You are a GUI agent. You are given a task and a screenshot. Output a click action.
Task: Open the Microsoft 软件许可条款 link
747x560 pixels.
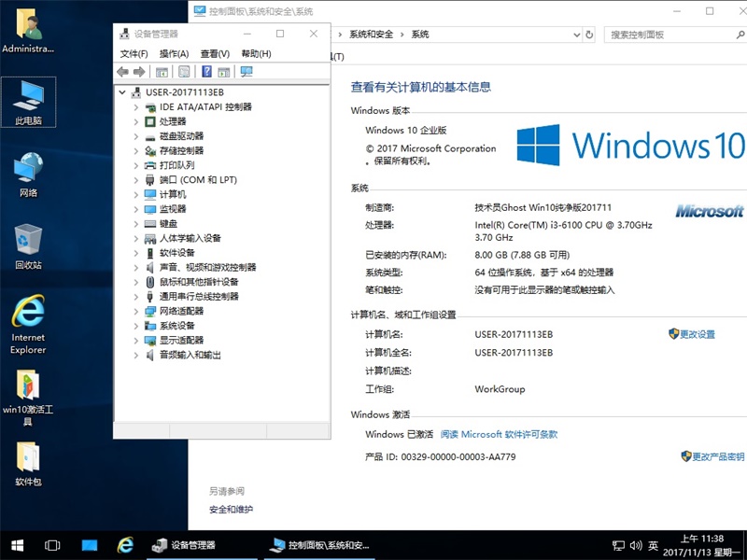499,434
